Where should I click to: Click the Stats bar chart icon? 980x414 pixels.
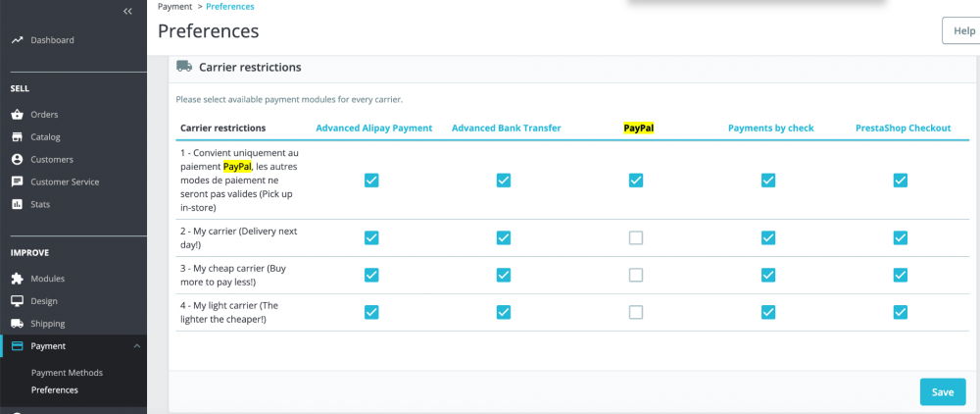pos(17,204)
